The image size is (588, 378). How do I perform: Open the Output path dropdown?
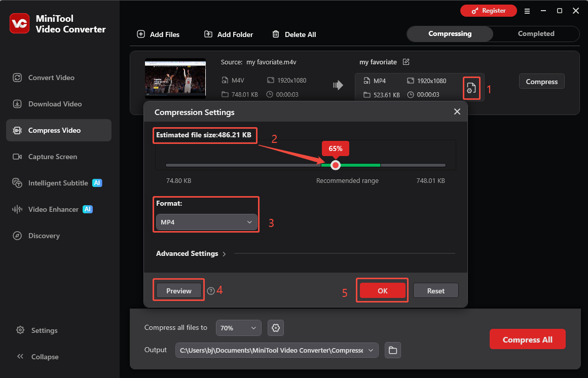click(277, 350)
